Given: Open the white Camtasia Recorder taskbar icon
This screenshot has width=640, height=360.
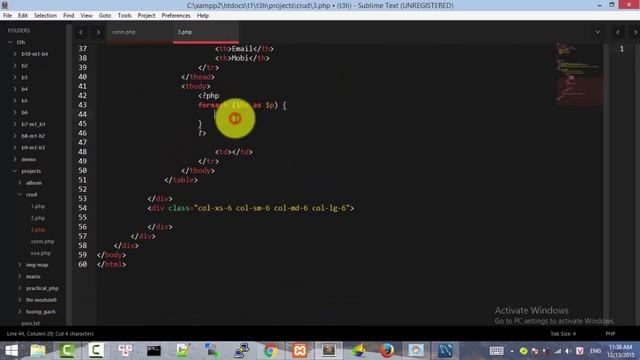Looking at the screenshot, I should coord(96,351).
